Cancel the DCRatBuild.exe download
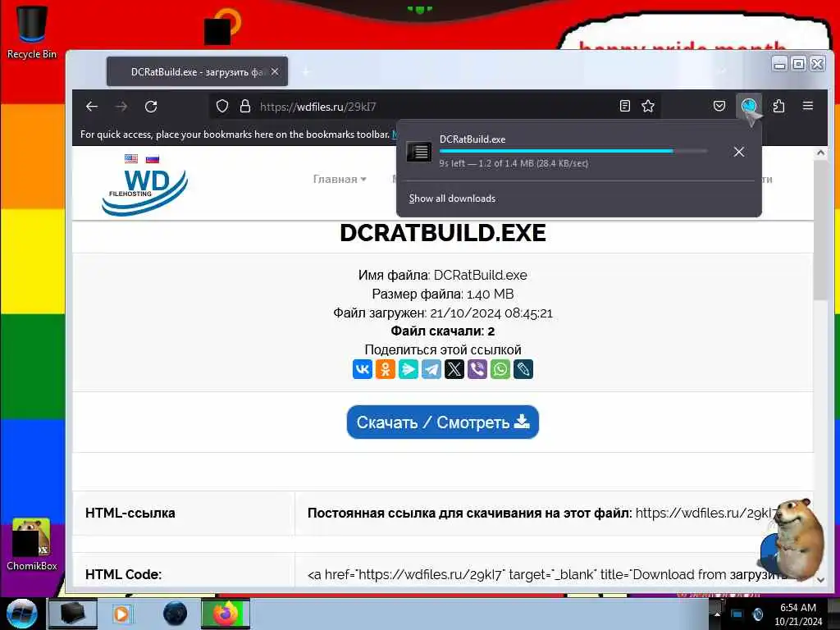 739,152
